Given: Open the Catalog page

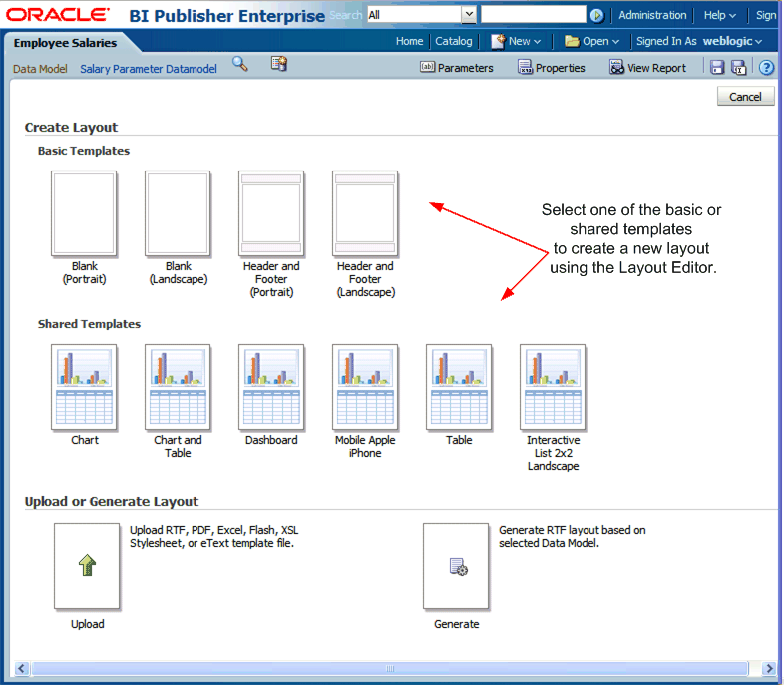Looking at the screenshot, I should pyautogui.click(x=454, y=41).
